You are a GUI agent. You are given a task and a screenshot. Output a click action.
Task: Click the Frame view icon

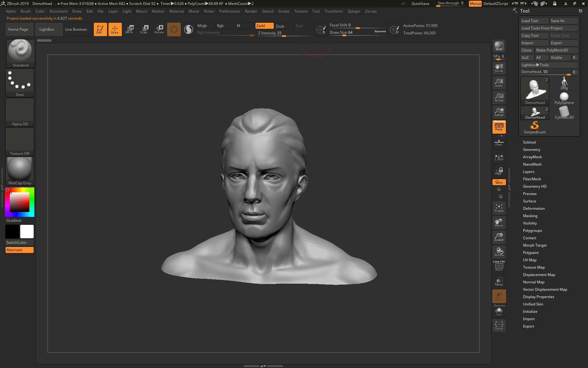click(x=499, y=208)
